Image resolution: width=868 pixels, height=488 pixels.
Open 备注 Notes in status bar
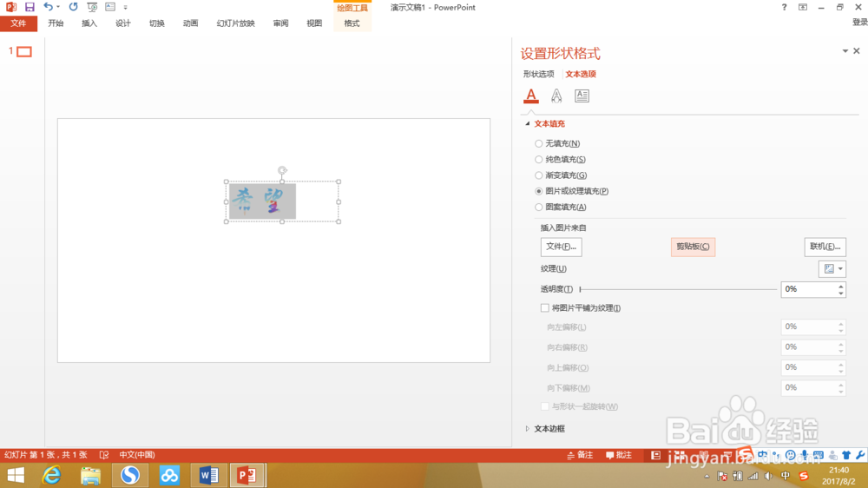pos(580,455)
